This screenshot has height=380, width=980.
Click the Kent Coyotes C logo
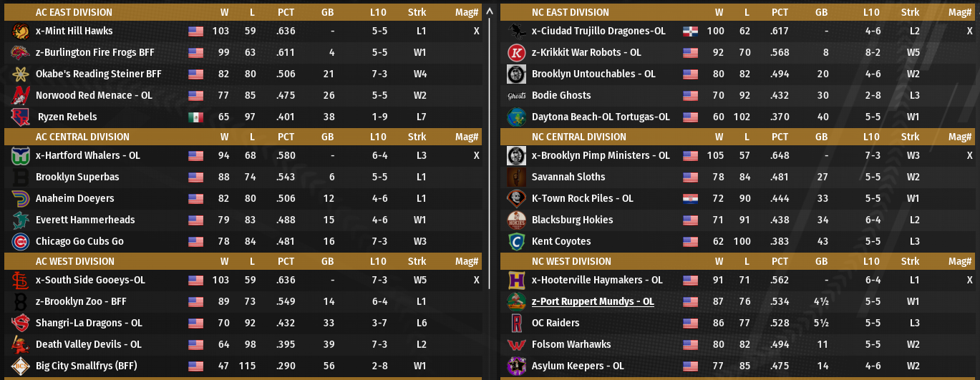[x=516, y=242]
